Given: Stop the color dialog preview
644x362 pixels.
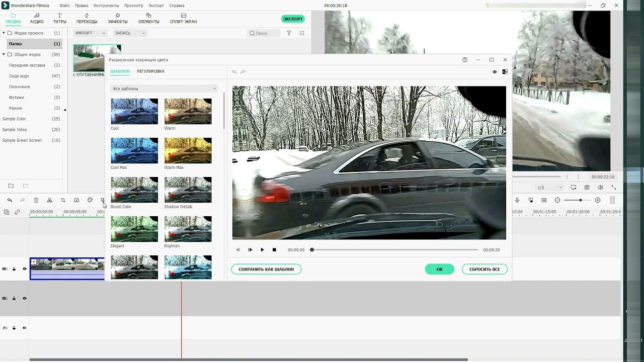Looking at the screenshot, I should (x=274, y=250).
